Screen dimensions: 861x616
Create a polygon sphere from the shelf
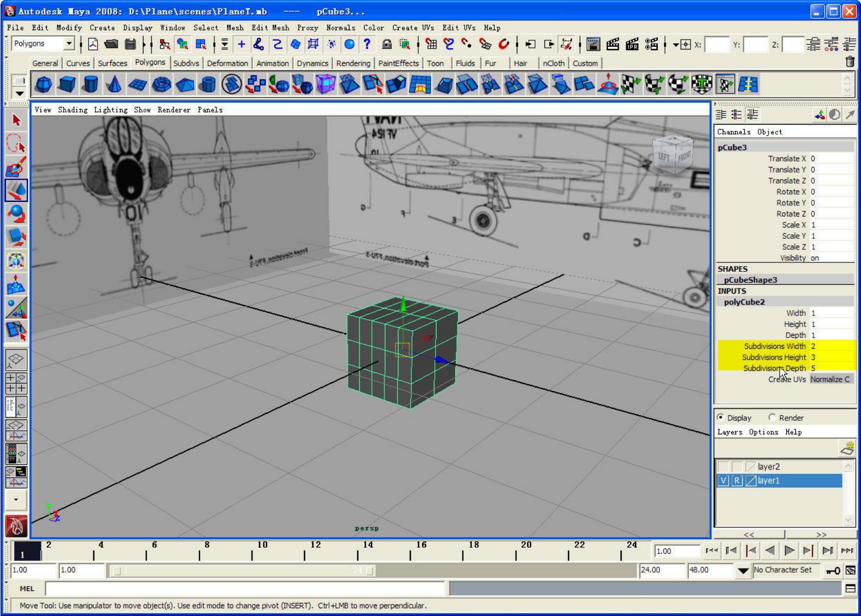[x=44, y=84]
